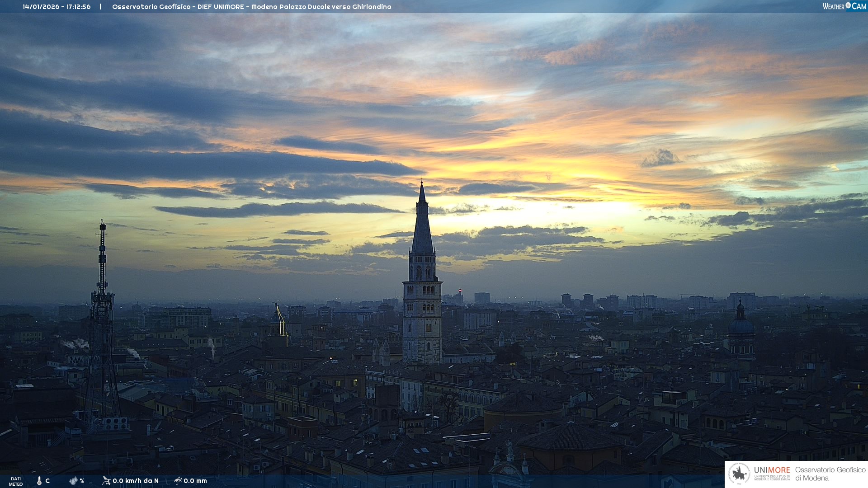Click the humidity water drops icon
868x488 pixels.
click(73, 481)
